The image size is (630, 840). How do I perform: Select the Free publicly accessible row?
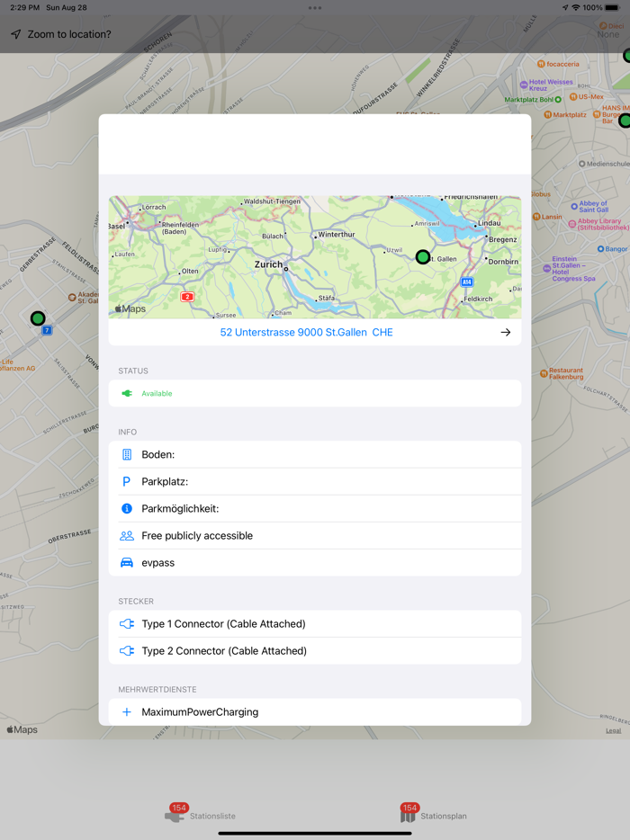click(315, 536)
